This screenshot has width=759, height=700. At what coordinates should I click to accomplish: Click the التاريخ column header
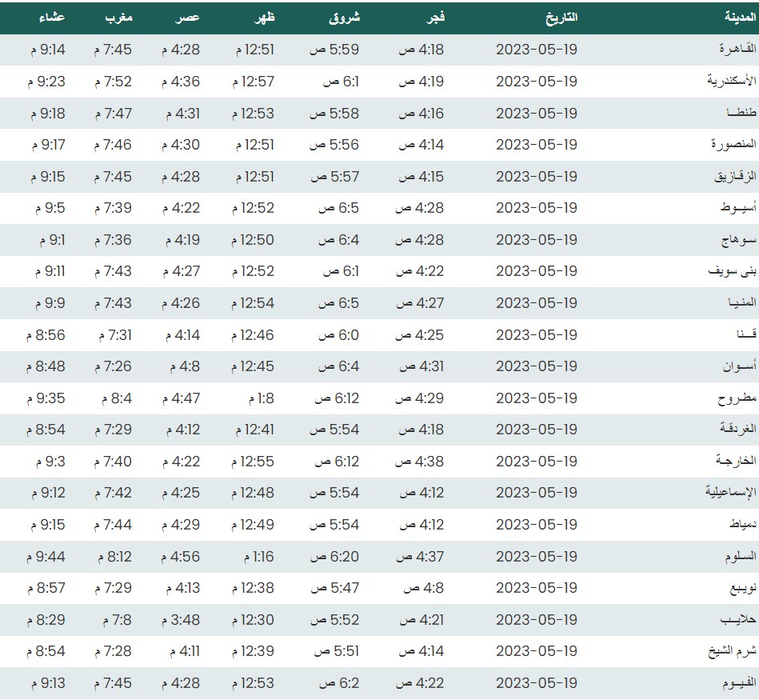(561, 17)
